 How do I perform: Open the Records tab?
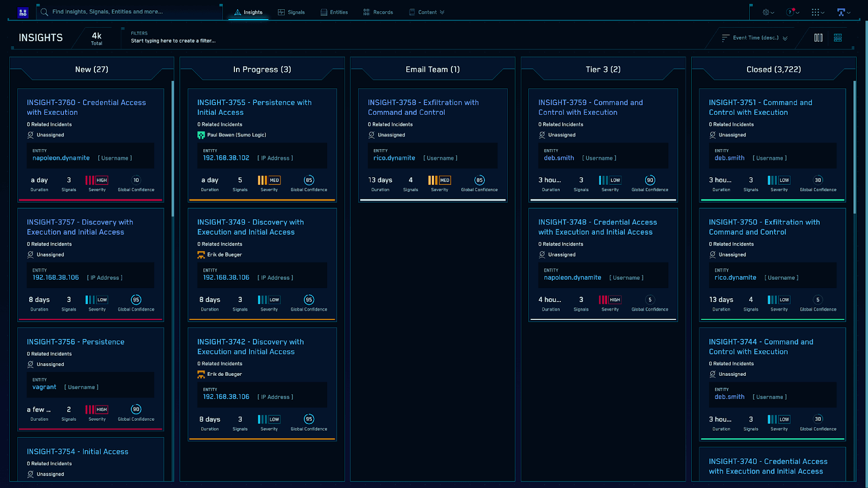click(x=378, y=12)
